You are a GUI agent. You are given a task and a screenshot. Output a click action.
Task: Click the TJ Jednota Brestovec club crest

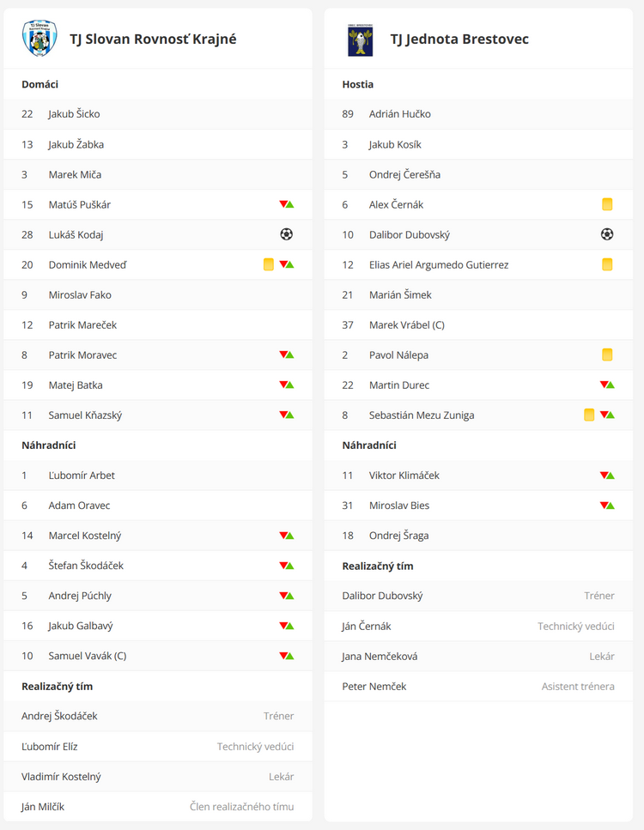[x=360, y=39]
